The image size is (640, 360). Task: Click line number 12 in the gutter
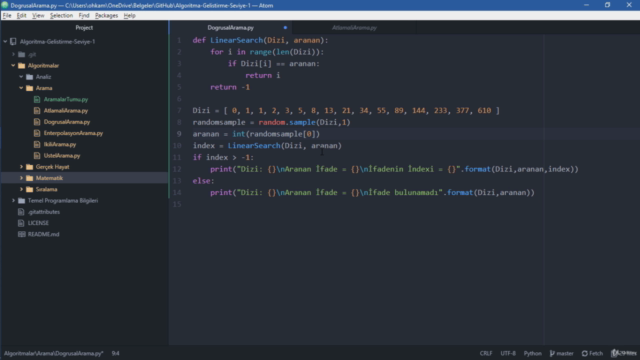click(177, 169)
